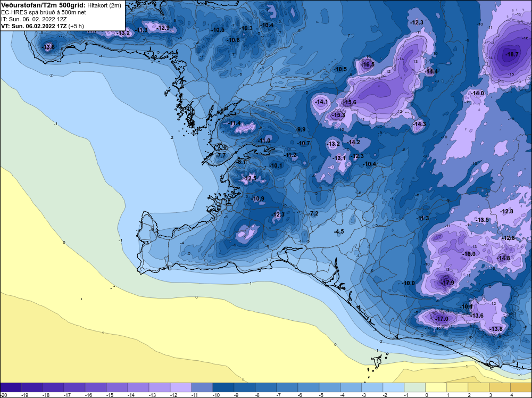The width and height of the screenshot is (532, 398).
Task: Pick the legend color labeled -16
Action: [96, 387]
